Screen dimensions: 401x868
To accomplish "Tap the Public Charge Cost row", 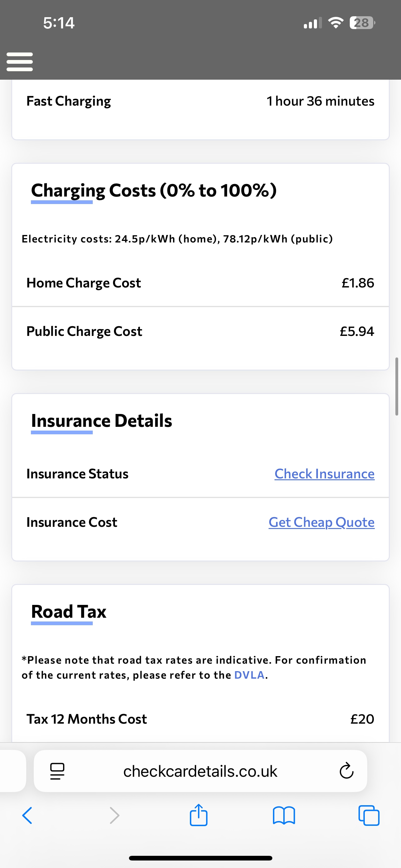I will [200, 332].
